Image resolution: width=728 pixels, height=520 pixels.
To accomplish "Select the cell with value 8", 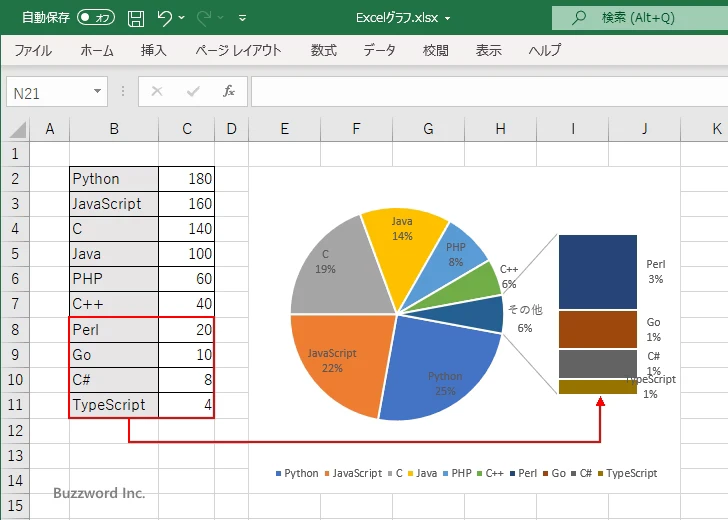I will tap(186, 380).
